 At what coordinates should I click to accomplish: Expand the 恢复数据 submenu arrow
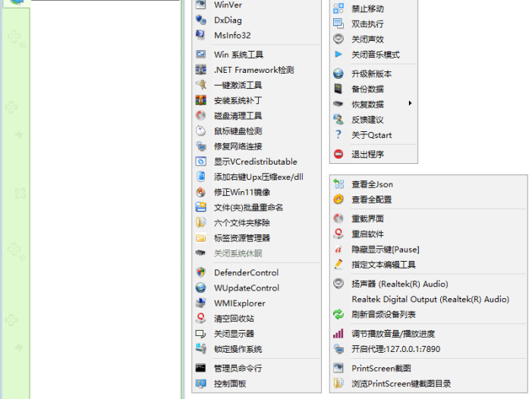pos(411,103)
